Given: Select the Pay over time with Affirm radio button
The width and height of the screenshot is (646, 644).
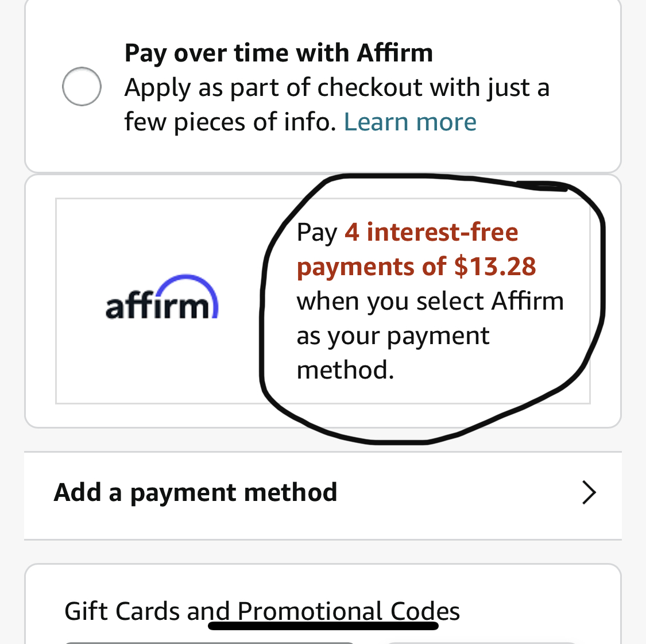Looking at the screenshot, I should (x=81, y=86).
